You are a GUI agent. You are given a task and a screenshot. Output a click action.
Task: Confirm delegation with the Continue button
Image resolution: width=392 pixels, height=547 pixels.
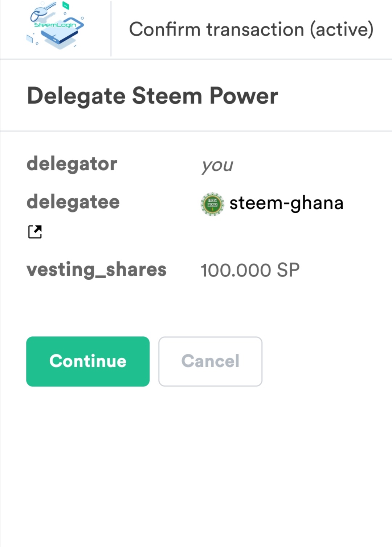click(x=88, y=361)
